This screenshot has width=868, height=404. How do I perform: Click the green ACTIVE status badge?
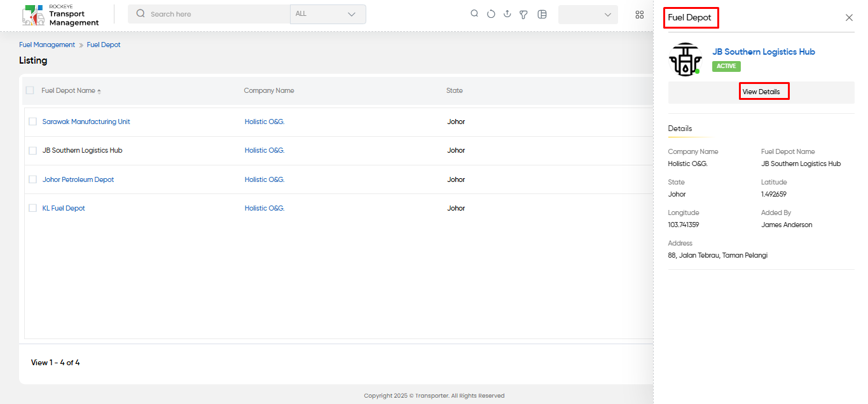coord(726,66)
